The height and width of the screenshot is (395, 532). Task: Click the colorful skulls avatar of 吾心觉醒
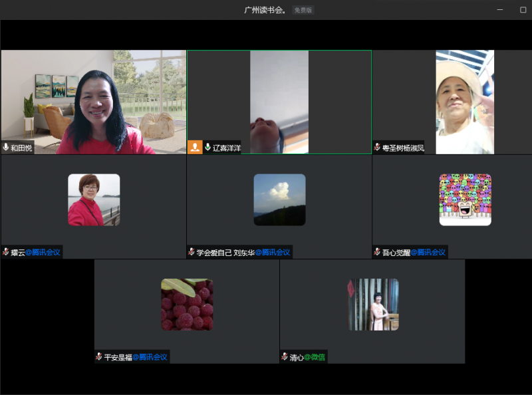(x=465, y=199)
